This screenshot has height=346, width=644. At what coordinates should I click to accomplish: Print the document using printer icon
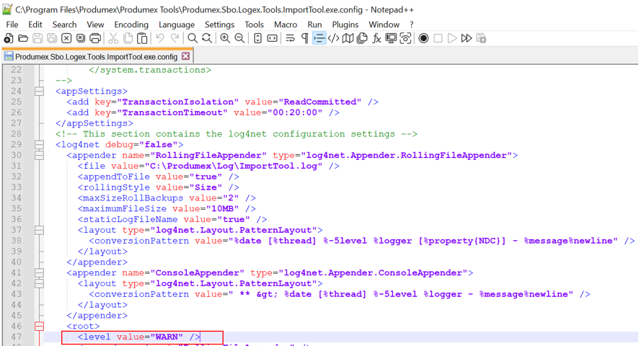click(x=95, y=39)
